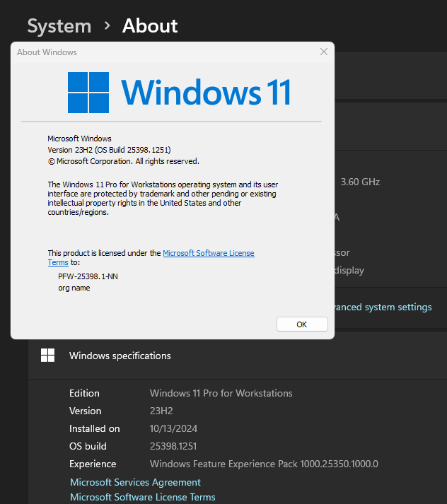Screen dimensions: 447x504
Task: Select the Experience pack value text
Action: [264, 464]
